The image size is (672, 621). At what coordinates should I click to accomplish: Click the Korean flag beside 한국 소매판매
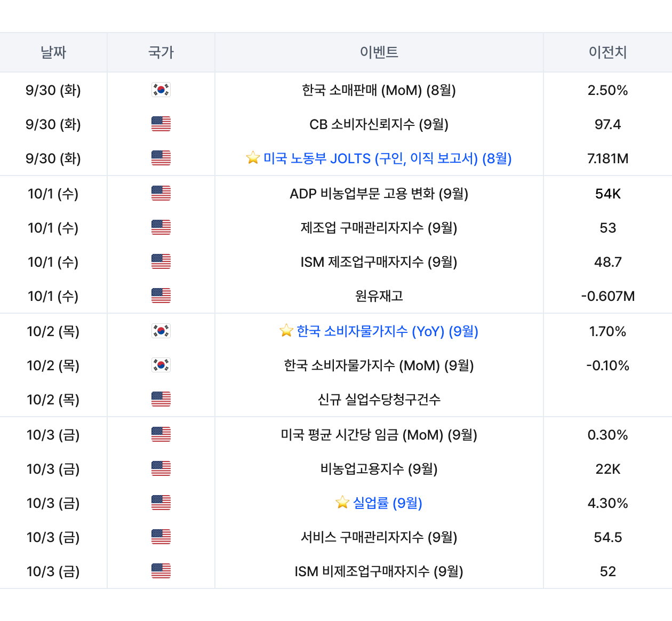click(161, 90)
